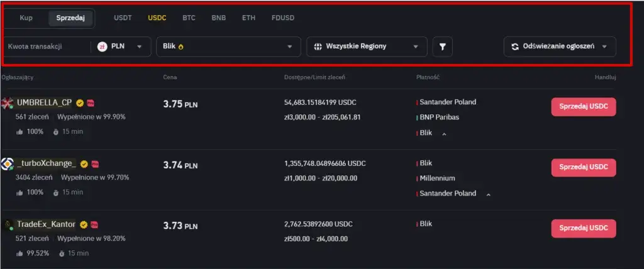Sell USDC to _turboXchange_
Viewport: 644px width, 269px height.
(583, 168)
